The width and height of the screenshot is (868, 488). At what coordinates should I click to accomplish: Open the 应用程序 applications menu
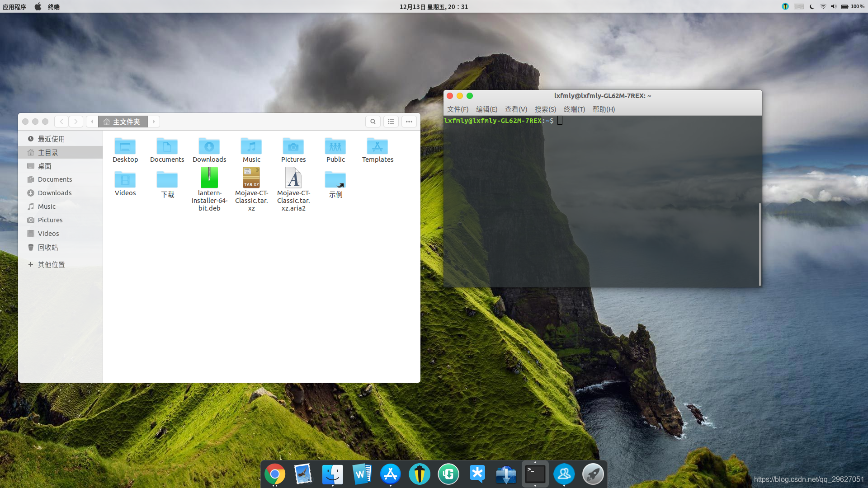14,7
